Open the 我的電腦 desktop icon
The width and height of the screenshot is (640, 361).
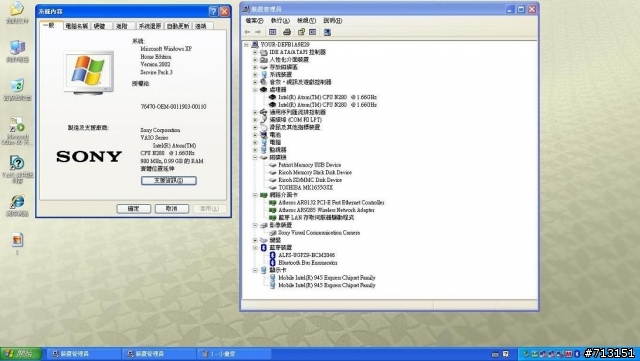click(x=17, y=47)
